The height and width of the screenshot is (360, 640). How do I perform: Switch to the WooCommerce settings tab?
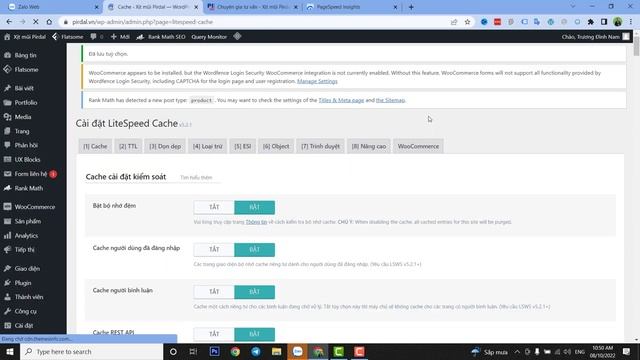pyautogui.click(x=418, y=146)
